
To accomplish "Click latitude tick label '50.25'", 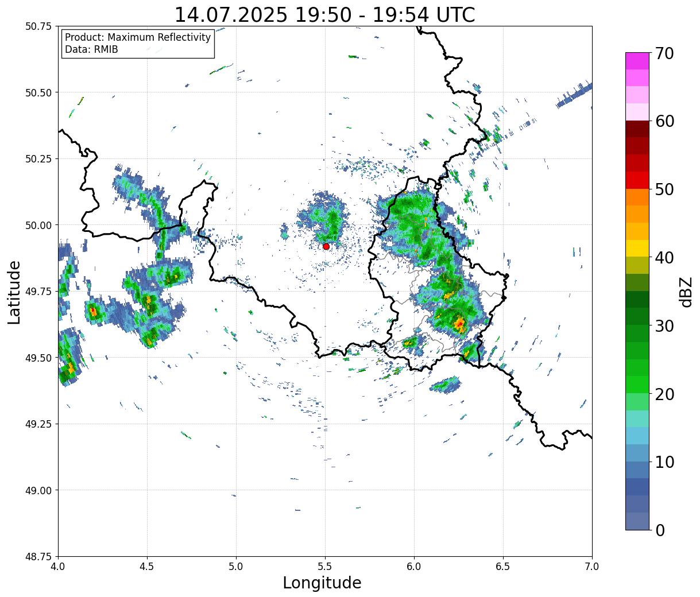I will tap(40, 159).
